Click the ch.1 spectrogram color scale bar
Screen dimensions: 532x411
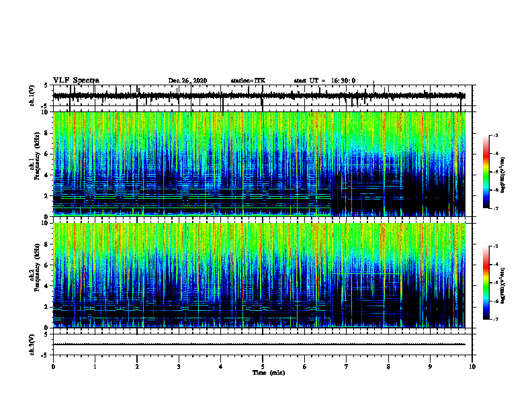pyautogui.click(x=486, y=172)
